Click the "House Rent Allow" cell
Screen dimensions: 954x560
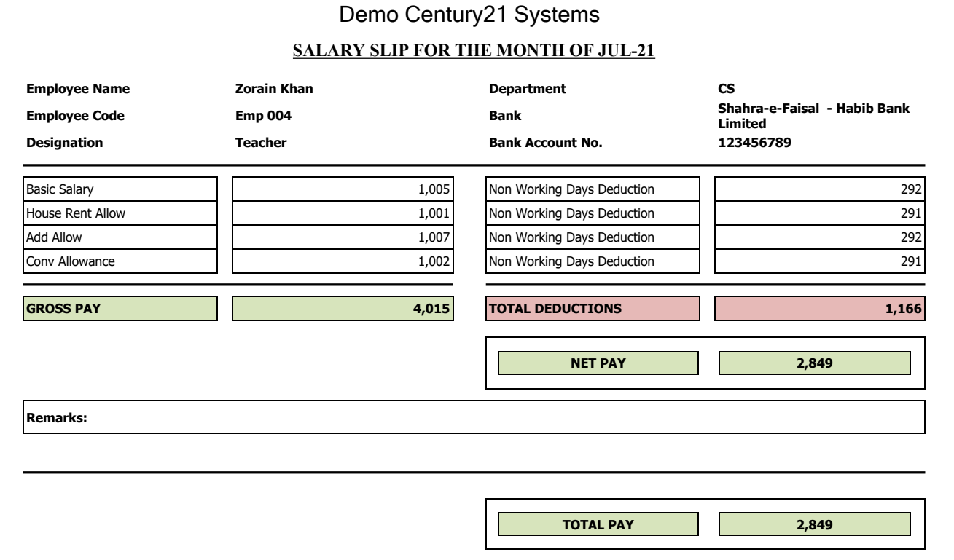(x=121, y=213)
